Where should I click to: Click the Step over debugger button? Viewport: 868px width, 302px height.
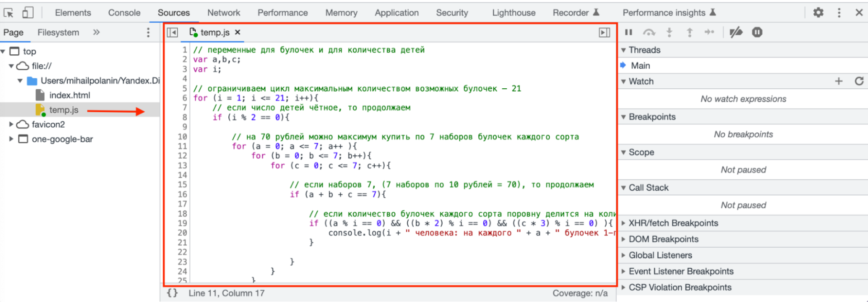[649, 32]
